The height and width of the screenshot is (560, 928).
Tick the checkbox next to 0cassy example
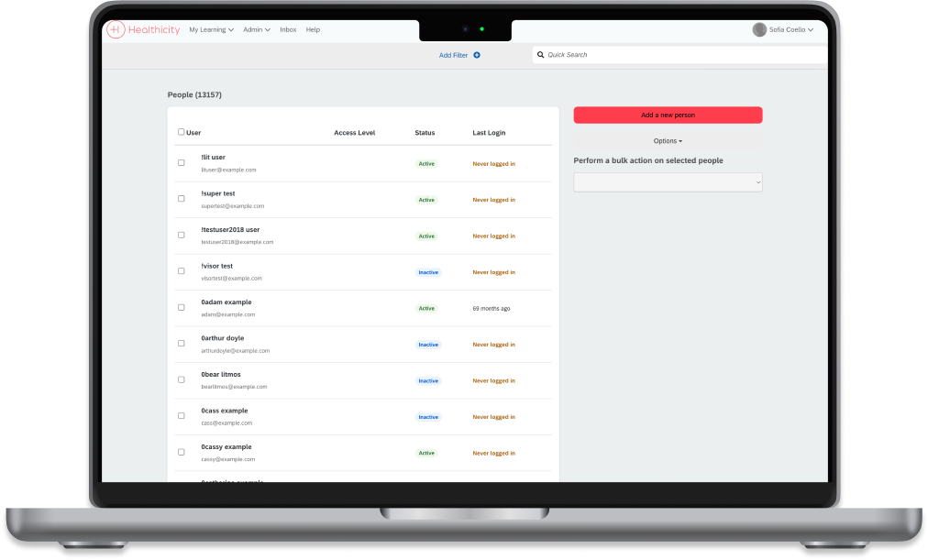(181, 452)
